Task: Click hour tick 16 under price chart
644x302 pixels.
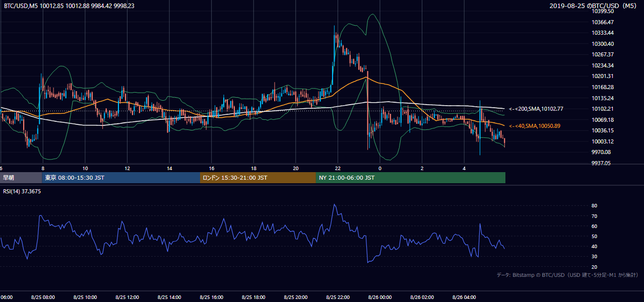Action: [212, 168]
